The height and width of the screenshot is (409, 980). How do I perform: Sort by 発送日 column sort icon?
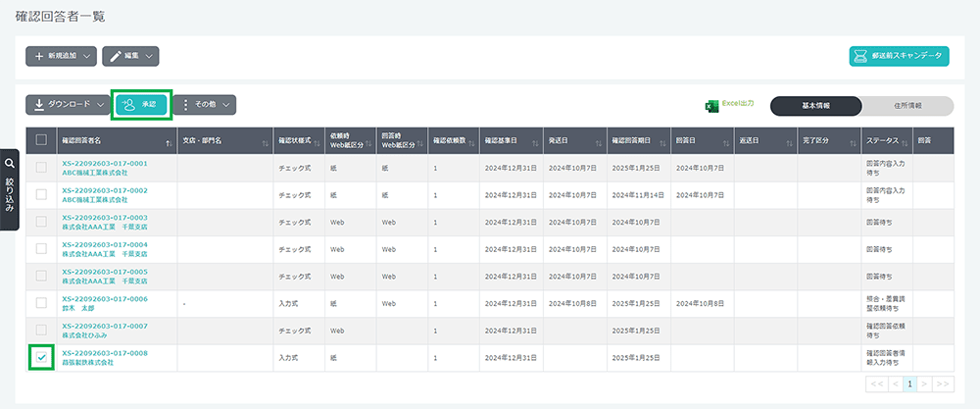coord(600,143)
